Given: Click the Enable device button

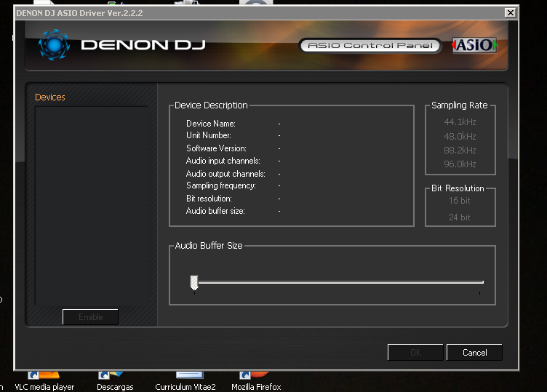Looking at the screenshot, I should pyautogui.click(x=90, y=317).
